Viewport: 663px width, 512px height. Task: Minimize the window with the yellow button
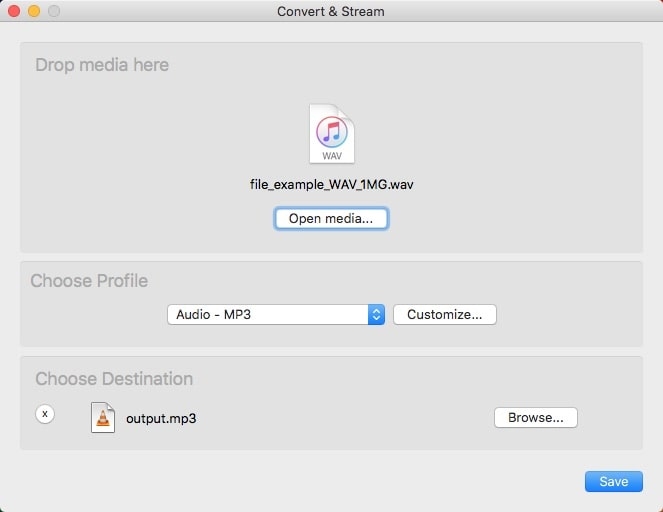point(34,11)
